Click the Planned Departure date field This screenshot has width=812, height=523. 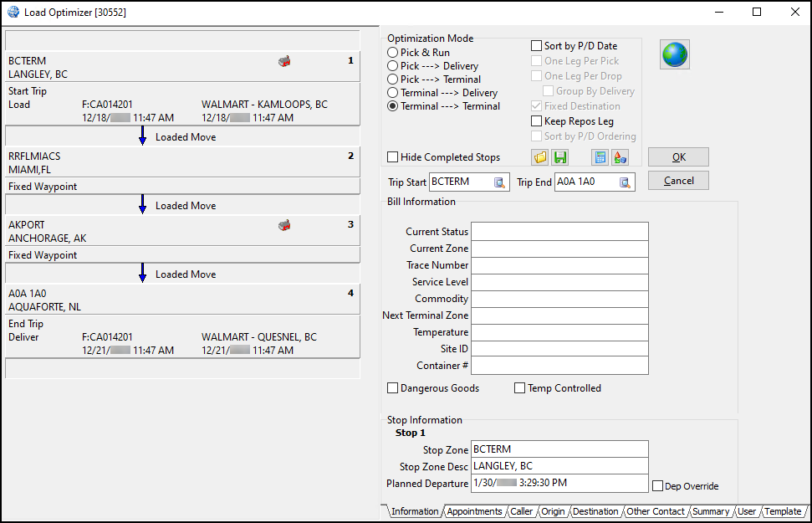pyautogui.click(x=559, y=484)
